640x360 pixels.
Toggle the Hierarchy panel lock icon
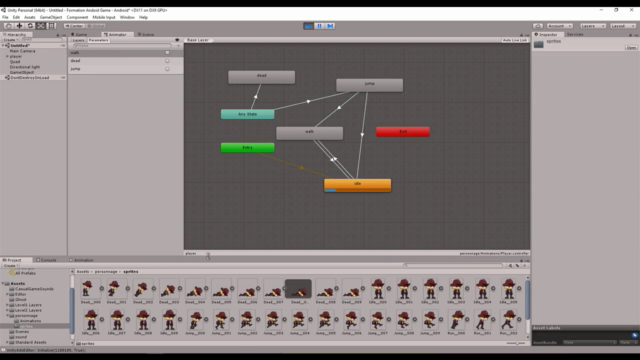[58, 35]
